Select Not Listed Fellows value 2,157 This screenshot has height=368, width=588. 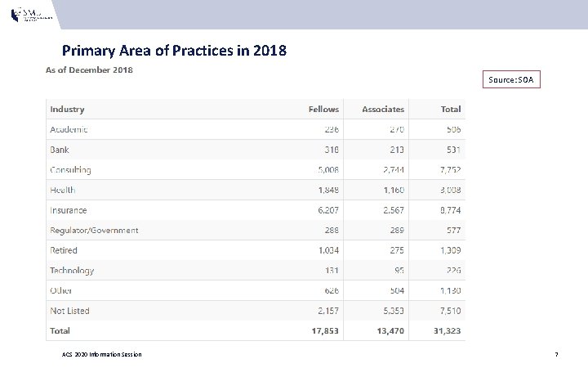328,311
